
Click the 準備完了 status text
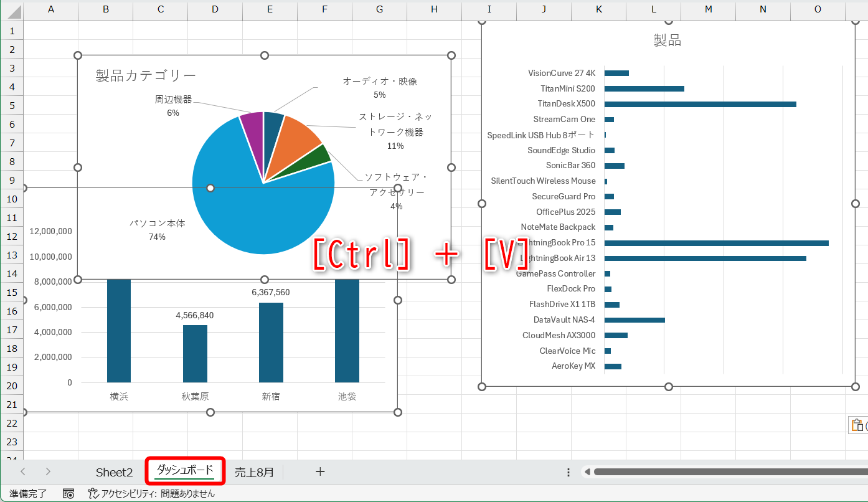coord(28,493)
